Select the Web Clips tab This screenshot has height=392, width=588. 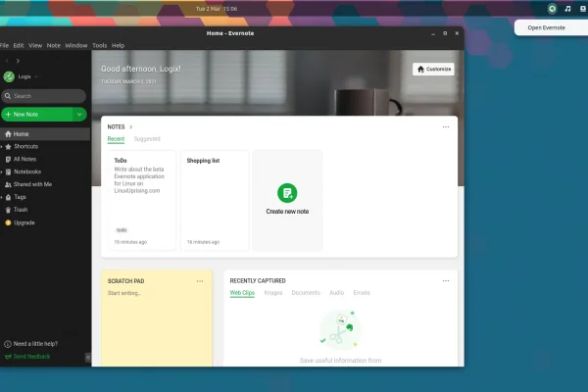tap(242, 293)
